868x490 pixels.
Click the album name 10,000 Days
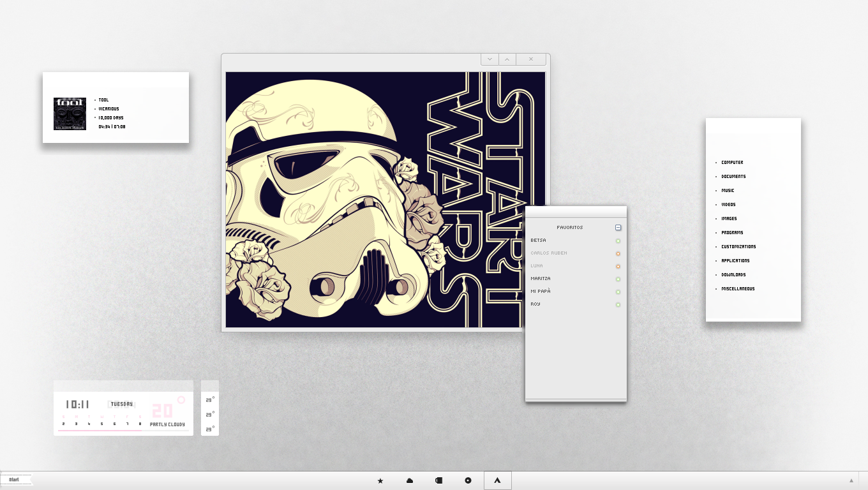111,118
